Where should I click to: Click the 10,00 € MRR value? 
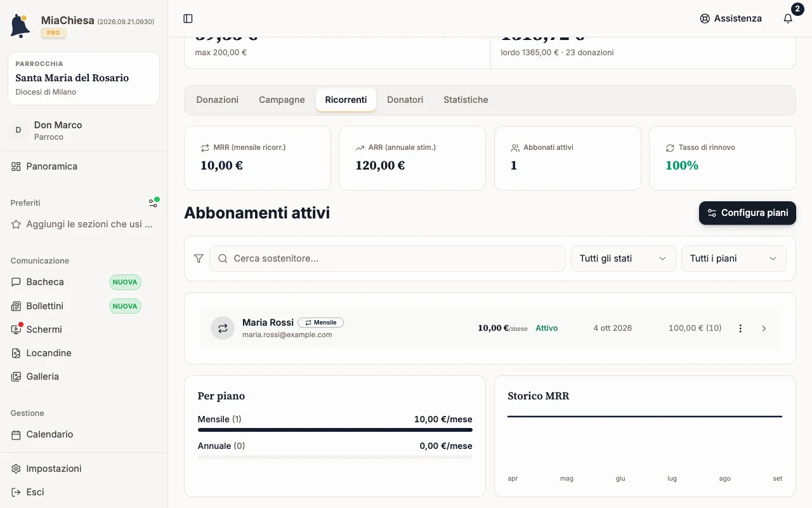221,166
